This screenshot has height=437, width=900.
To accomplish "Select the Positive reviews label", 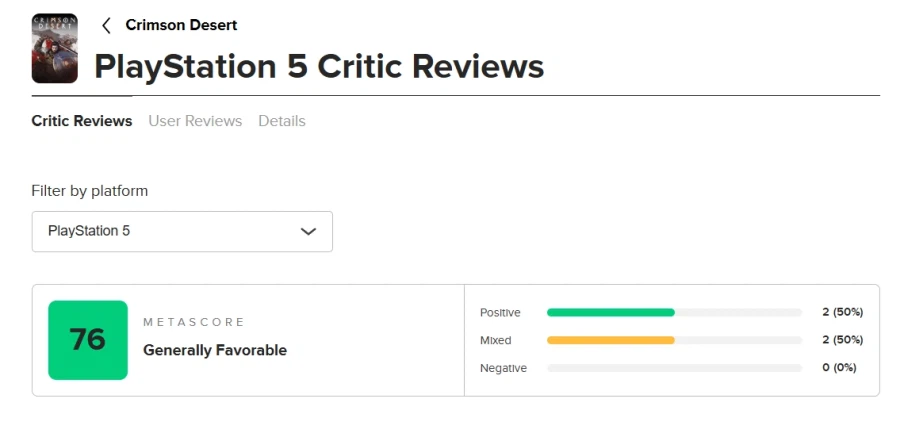I will (500, 313).
